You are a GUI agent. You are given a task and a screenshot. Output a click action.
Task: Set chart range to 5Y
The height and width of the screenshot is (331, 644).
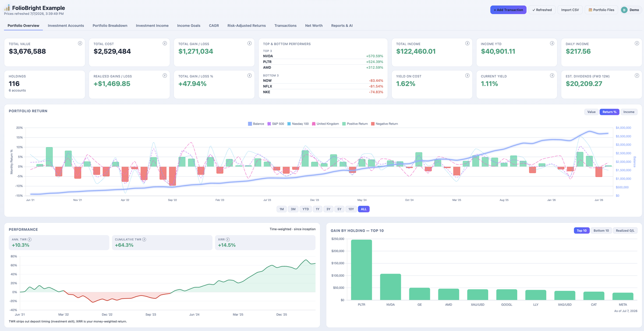(x=339, y=209)
